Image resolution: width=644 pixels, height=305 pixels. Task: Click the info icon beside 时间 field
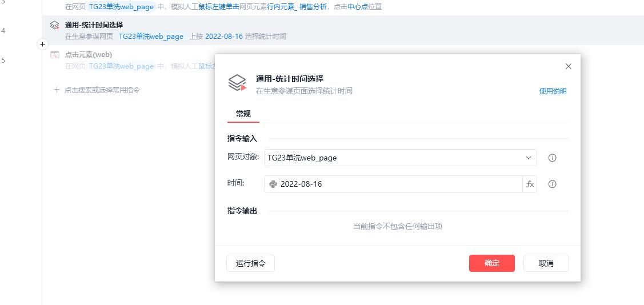(x=552, y=184)
